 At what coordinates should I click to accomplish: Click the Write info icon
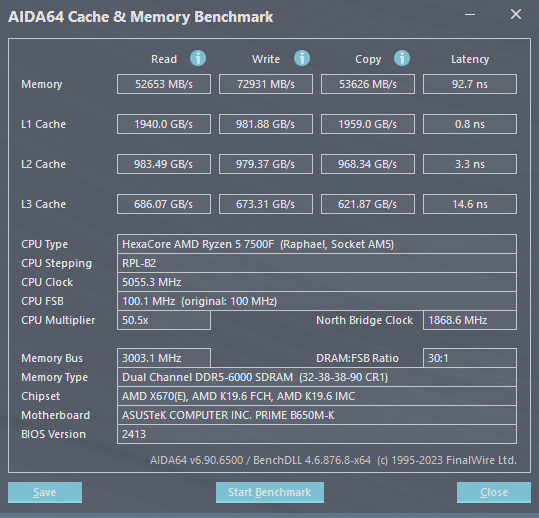click(302, 58)
